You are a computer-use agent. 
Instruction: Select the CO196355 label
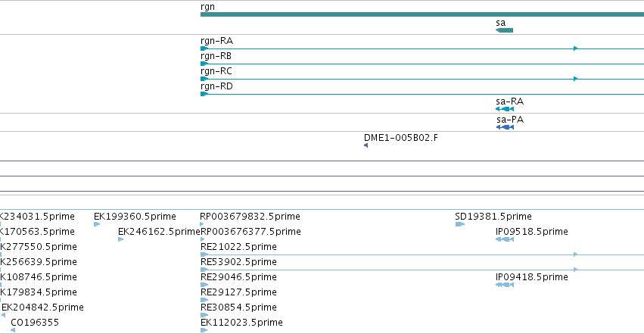(x=35, y=323)
